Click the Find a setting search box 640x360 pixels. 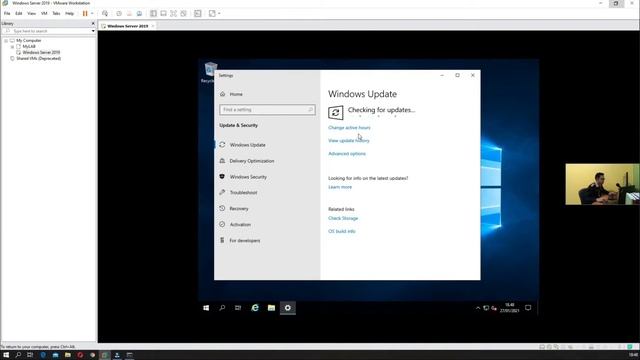(267, 110)
